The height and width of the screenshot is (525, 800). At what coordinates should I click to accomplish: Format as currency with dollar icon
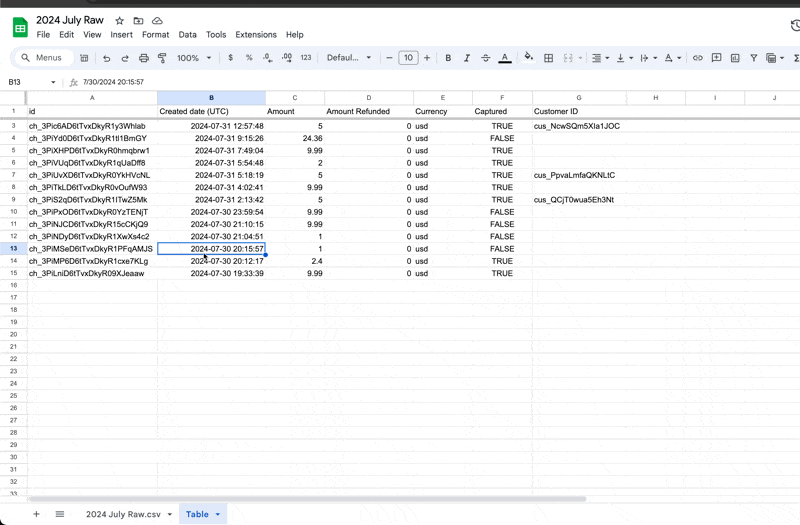[x=231, y=58]
